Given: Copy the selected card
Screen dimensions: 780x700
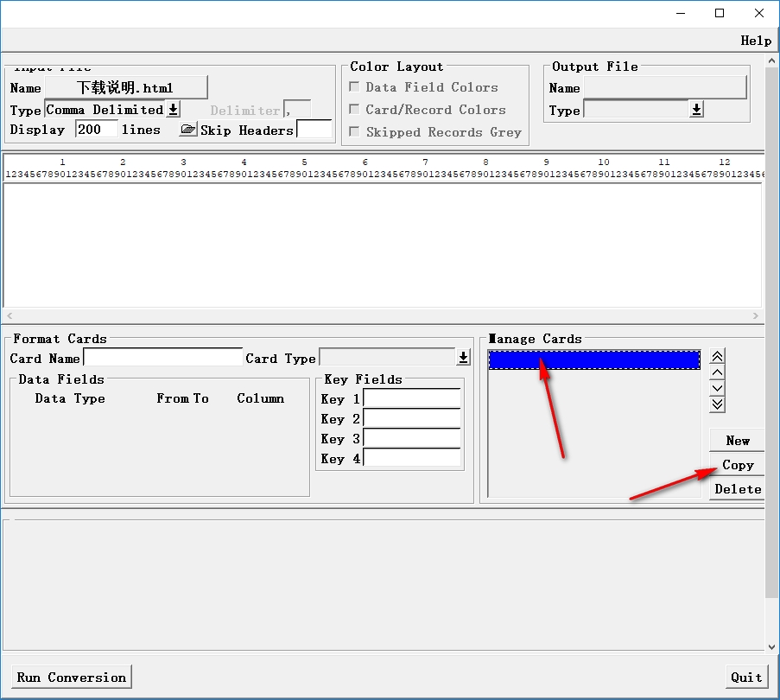Looking at the screenshot, I should (x=737, y=465).
